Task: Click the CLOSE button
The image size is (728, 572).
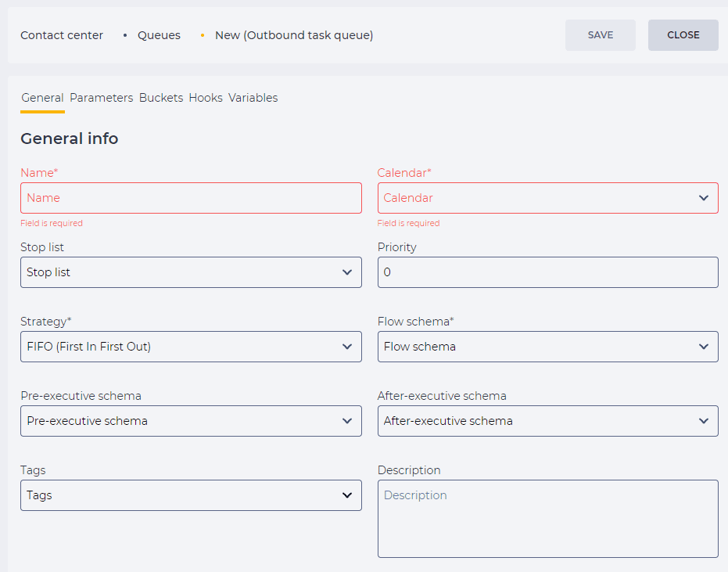Action: [x=683, y=35]
